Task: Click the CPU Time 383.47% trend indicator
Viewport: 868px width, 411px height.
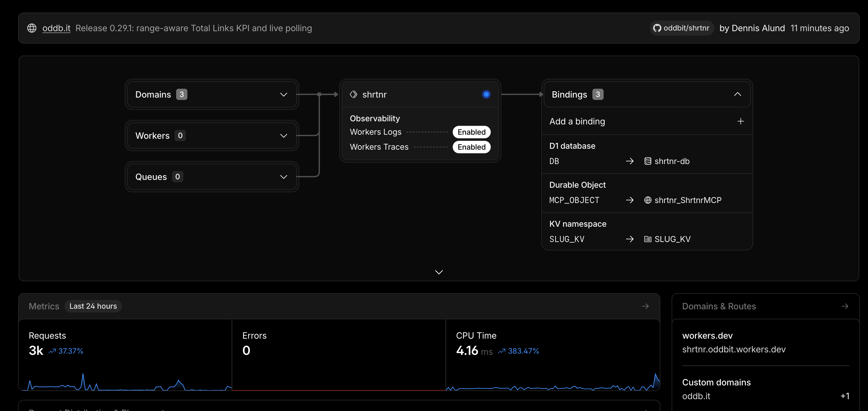Action: point(518,351)
